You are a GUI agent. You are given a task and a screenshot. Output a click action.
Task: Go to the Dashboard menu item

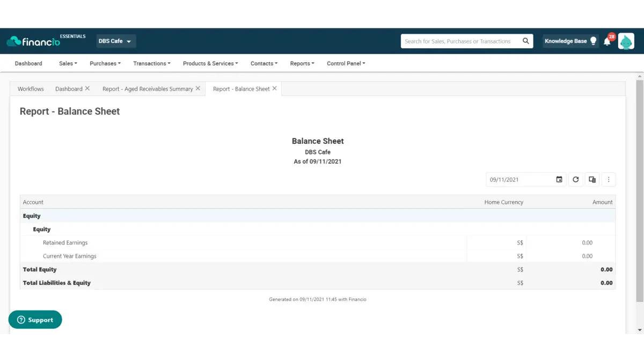(x=28, y=63)
